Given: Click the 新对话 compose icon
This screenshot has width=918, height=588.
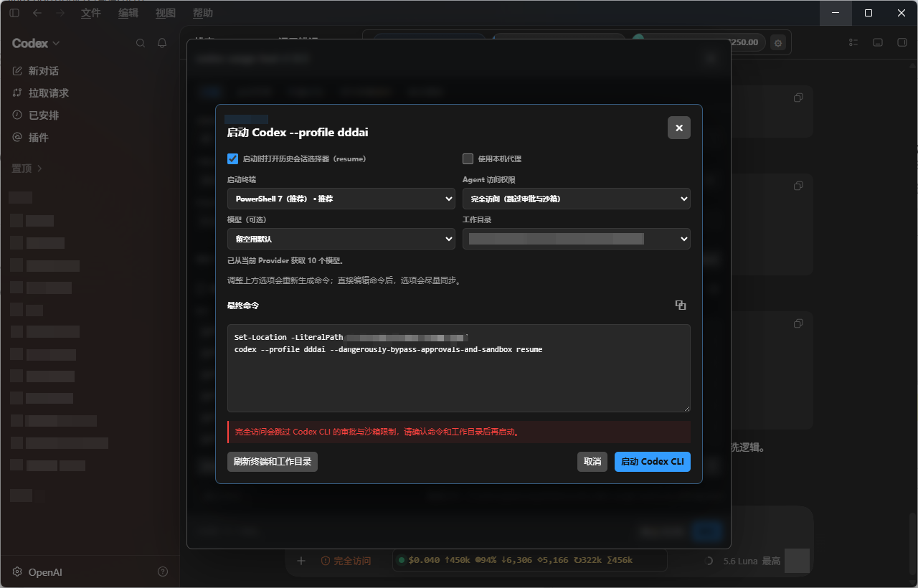Looking at the screenshot, I should tap(17, 71).
